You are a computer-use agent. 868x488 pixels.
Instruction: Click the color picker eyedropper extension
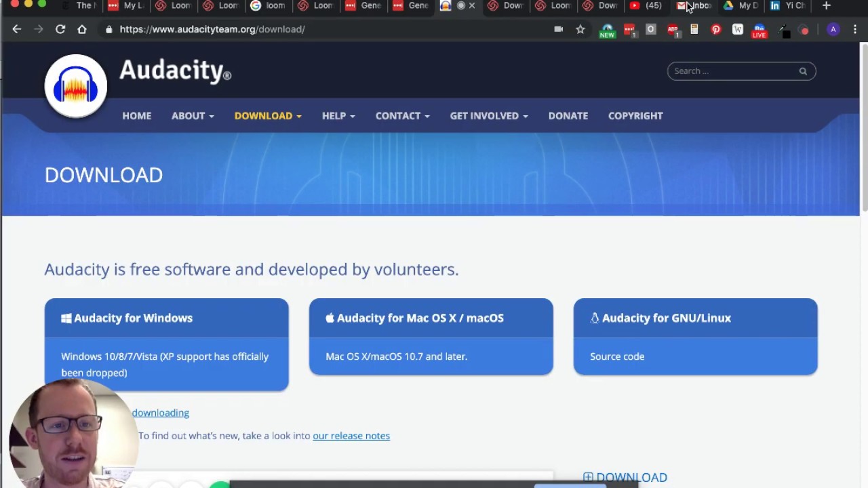784,30
